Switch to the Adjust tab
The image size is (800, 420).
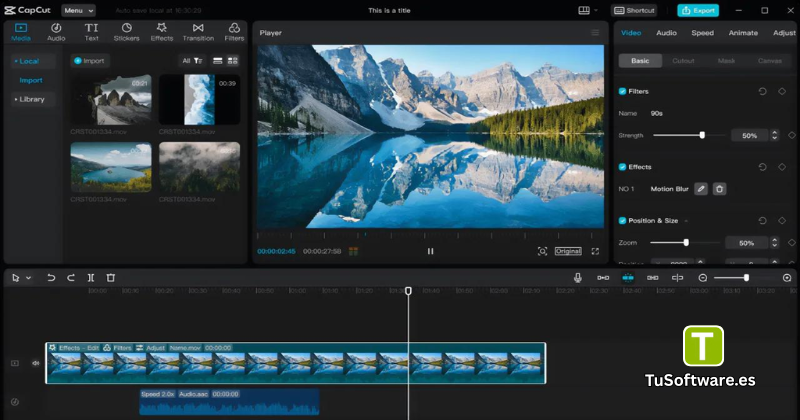tap(784, 33)
